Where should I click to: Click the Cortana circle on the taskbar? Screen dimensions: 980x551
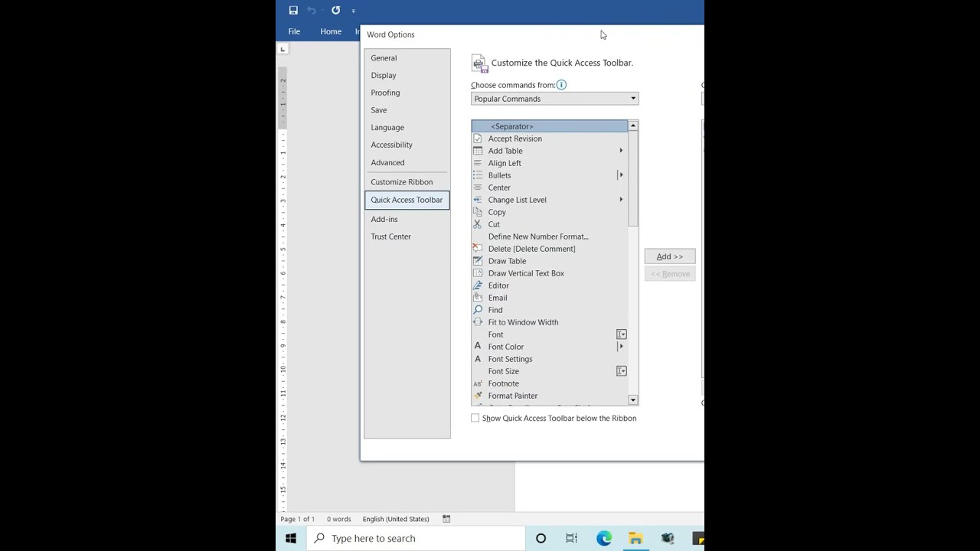pyautogui.click(x=541, y=539)
